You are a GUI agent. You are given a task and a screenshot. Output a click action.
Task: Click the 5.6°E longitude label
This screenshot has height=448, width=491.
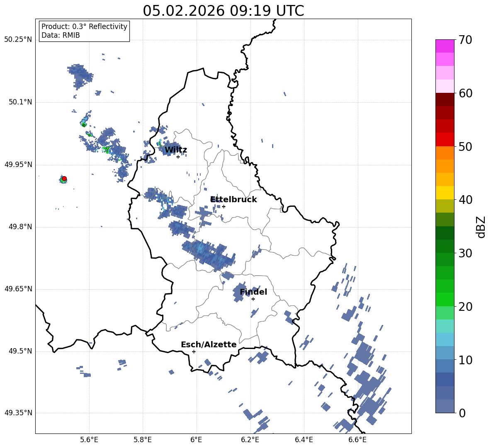coord(89,440)
